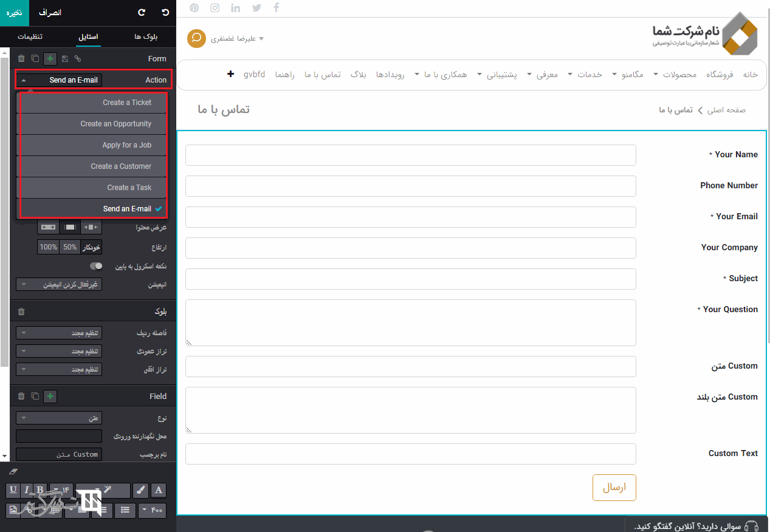Set height to خودکار
The width and height of the screenshot is (770, 532).
(91, 247)
